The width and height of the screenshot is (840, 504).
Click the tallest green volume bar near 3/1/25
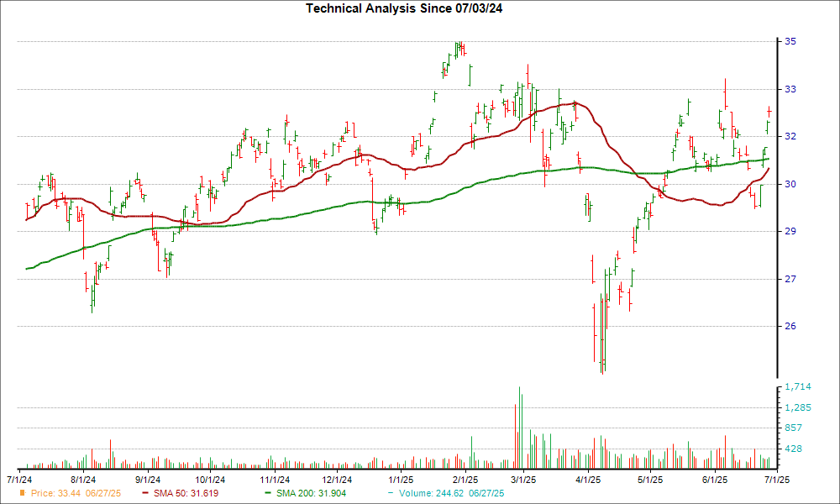[x=519, y=428]
